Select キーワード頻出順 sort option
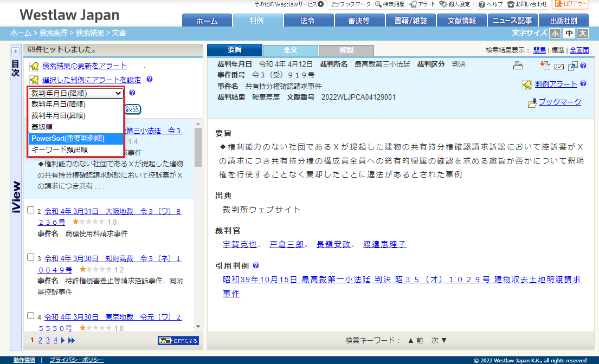Image resolution: width=599 pixels, height=364 pixels. click(x=76, y=149)
